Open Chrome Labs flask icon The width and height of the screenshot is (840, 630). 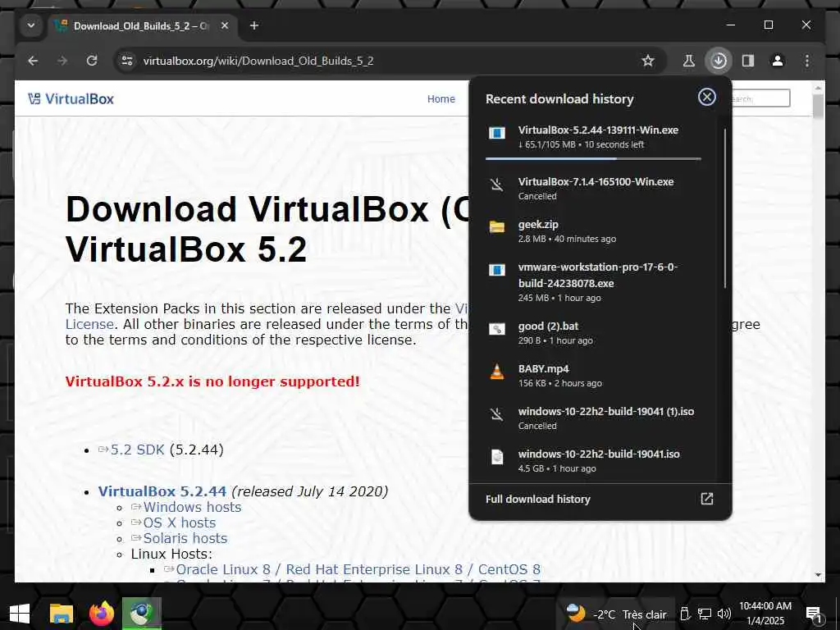pos(689,61)
